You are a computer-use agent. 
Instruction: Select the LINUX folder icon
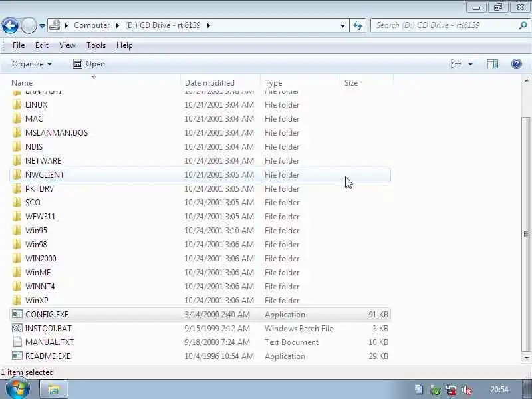[x=17, y=105]
